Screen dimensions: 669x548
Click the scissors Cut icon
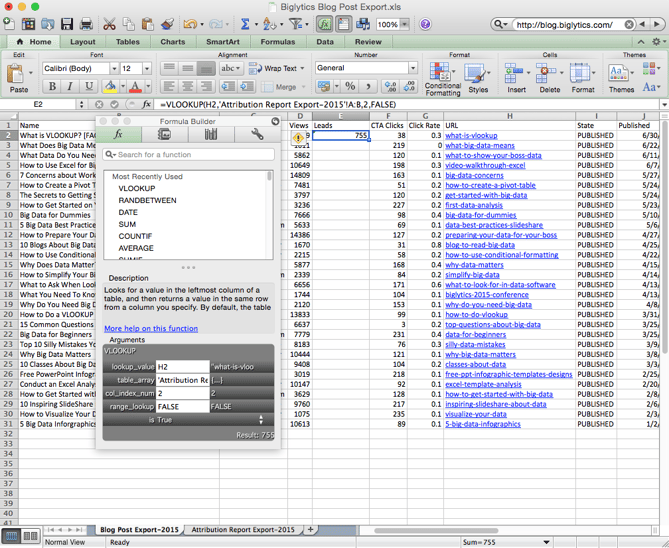110,24
